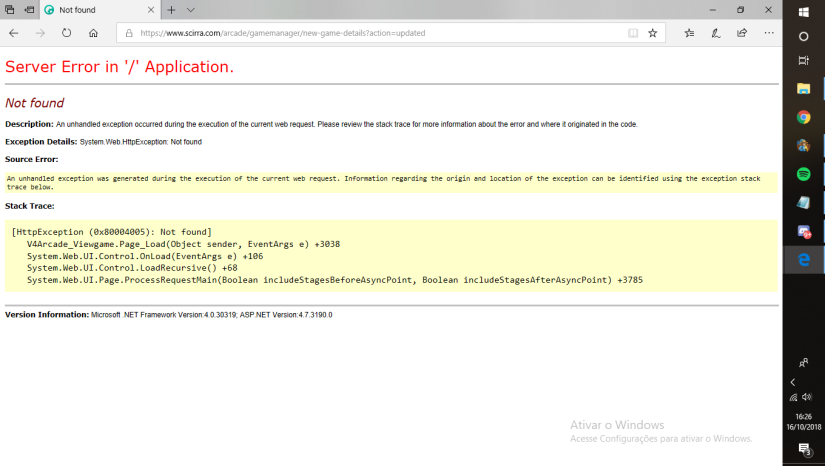Click the 'Source Error:' label

(x=32, y=159)
